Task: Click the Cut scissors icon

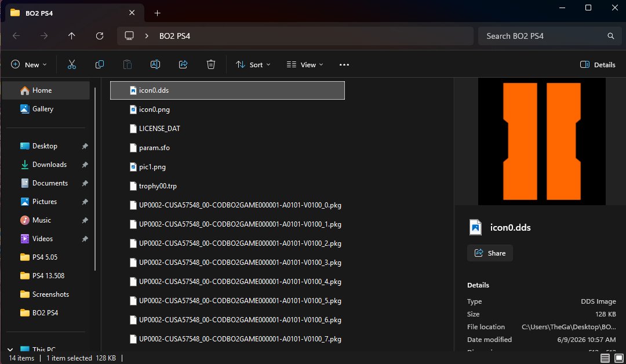Action: click(72, 65)
